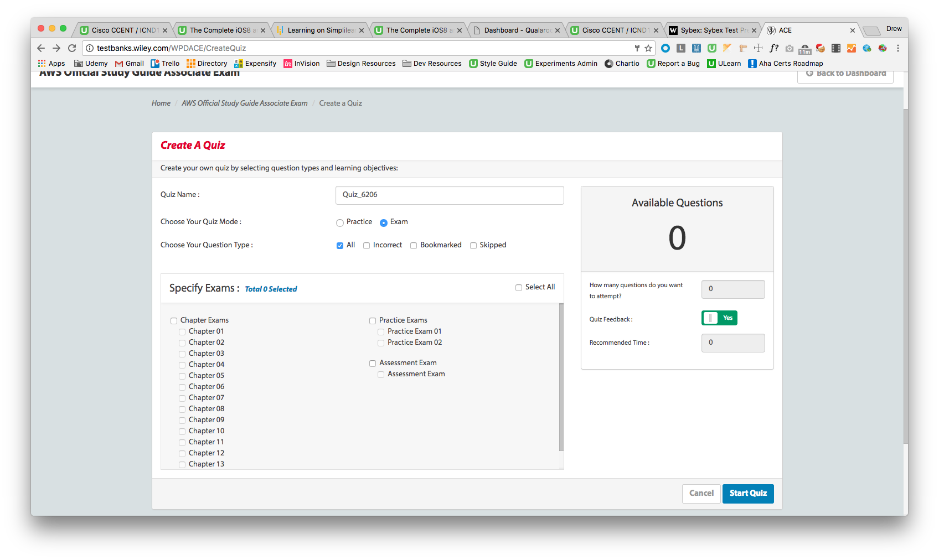This screenshot has width=939, height=560.
Task: Select Practice quiz mode
Action: [340, 223]
